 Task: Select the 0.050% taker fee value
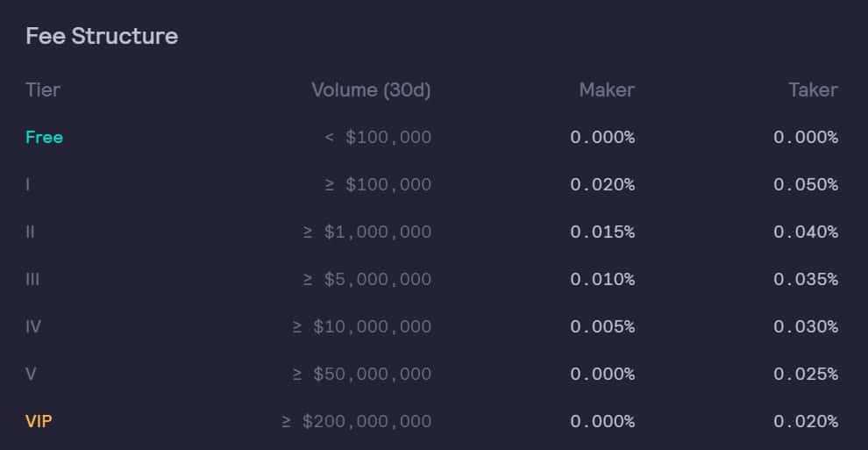click(806, 184)
